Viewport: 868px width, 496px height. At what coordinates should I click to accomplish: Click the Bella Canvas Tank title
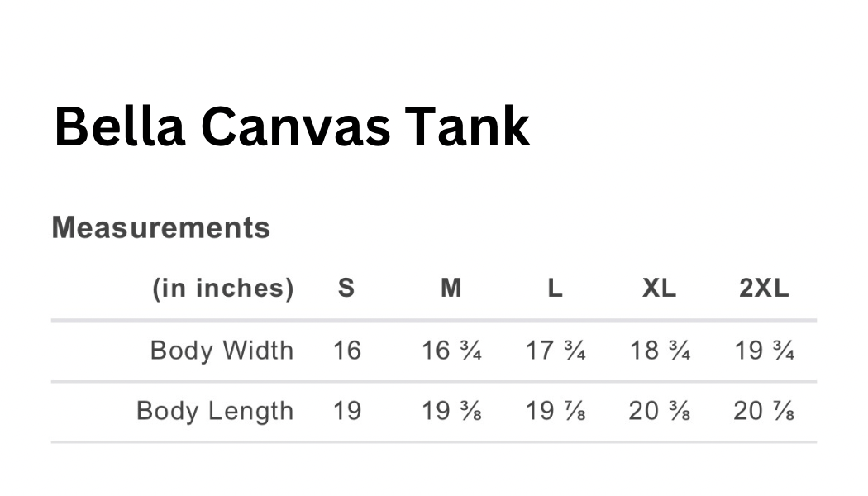pyautogui.click(x=292, y=127)
